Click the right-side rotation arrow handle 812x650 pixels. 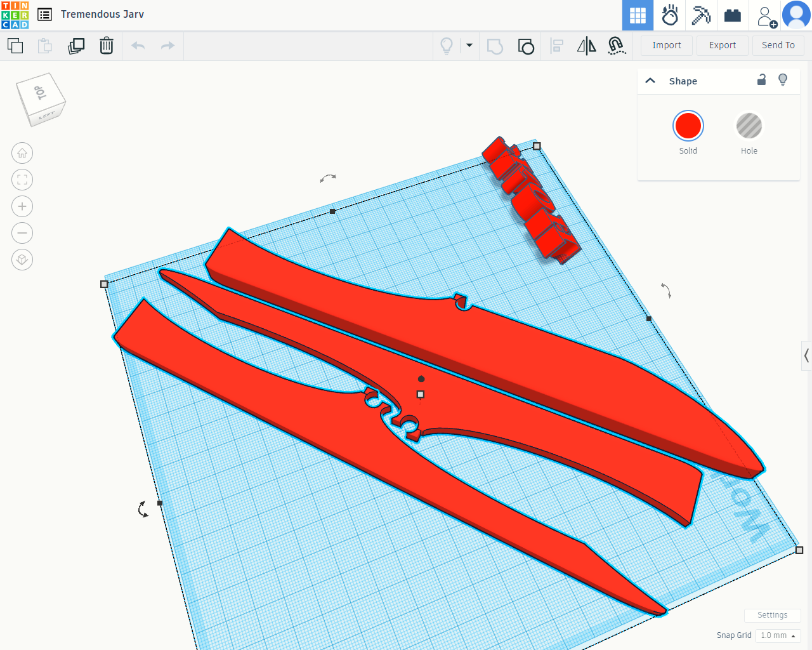point(665,290)
